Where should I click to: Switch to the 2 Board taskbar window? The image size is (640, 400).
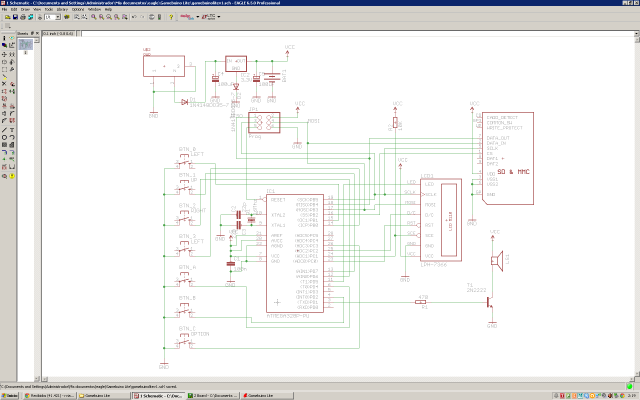click(212, 396)
